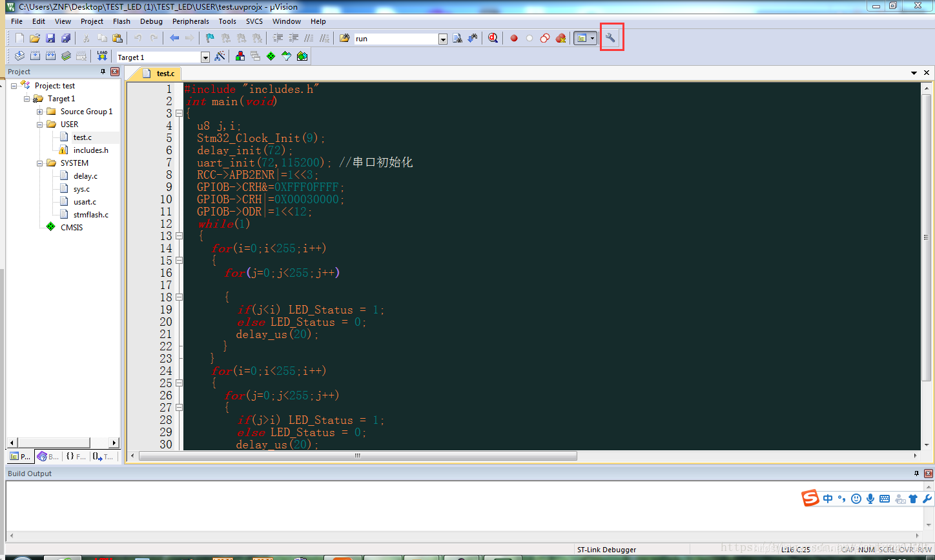935x560 pixels.
Task: Open the editor tab list dropdown arrow
Action: 914,74
